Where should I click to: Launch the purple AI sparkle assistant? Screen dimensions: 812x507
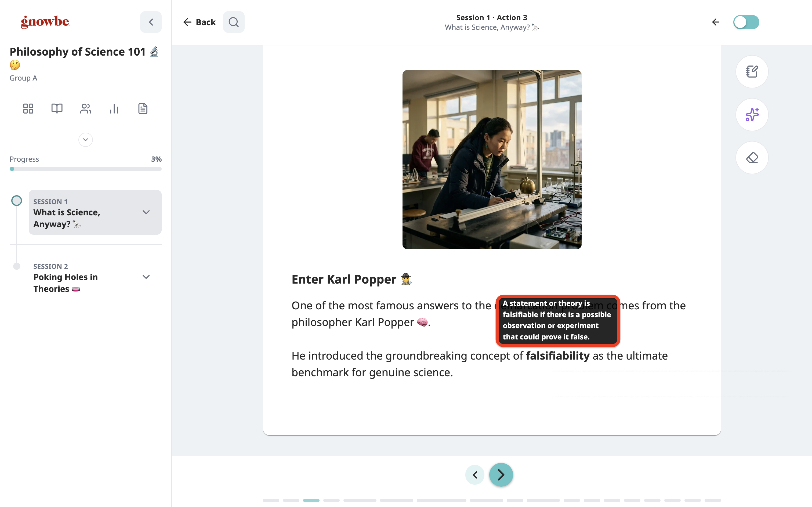pos(752,115)
